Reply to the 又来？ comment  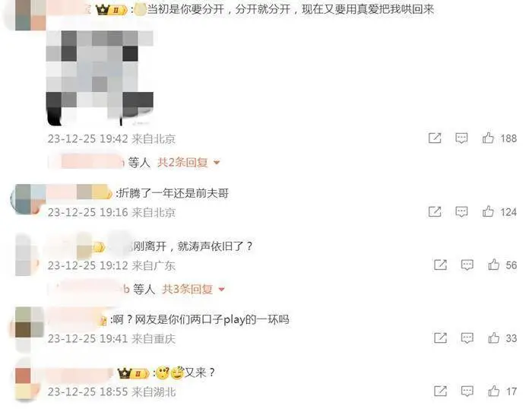tap(467, 392)
